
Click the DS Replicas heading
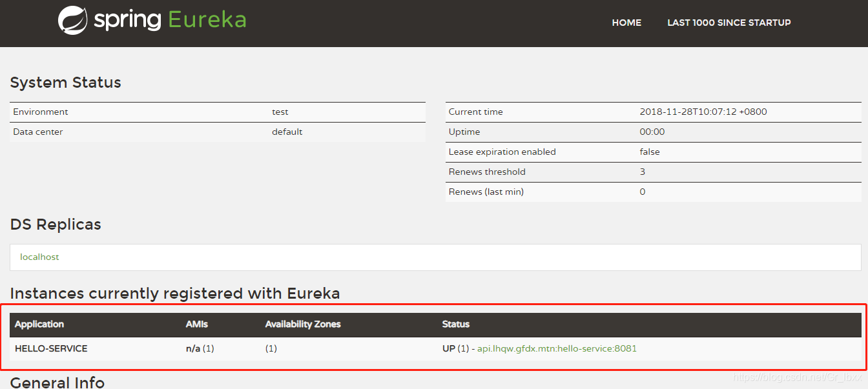pos(56,224)
